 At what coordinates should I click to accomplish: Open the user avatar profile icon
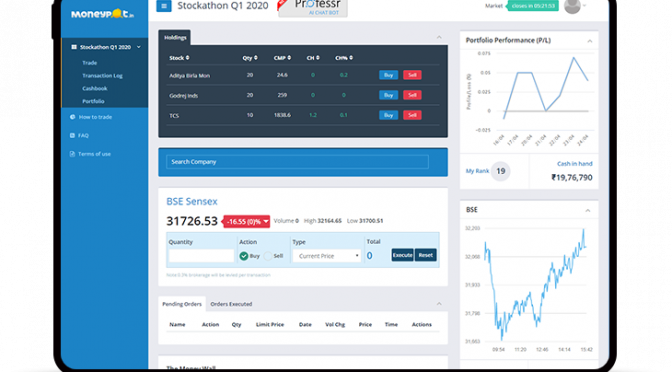click(x=572, y=6)
